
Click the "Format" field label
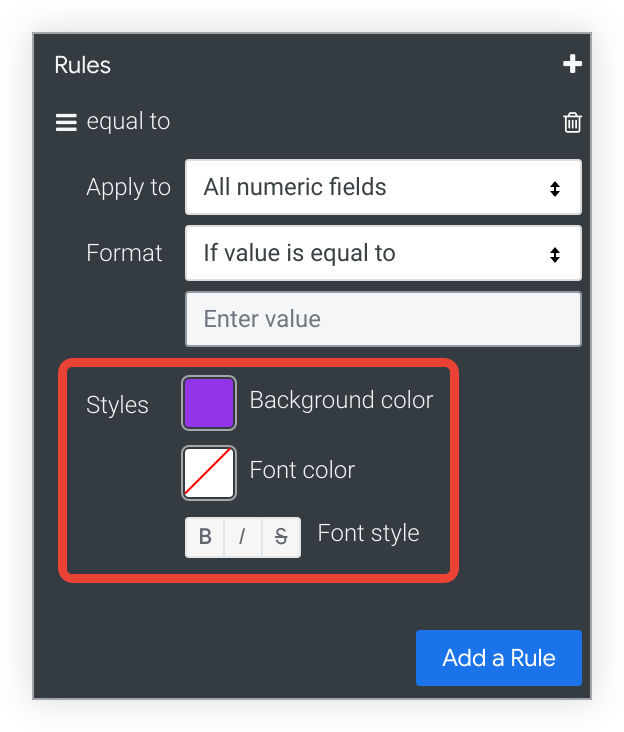tap(124, 253)
